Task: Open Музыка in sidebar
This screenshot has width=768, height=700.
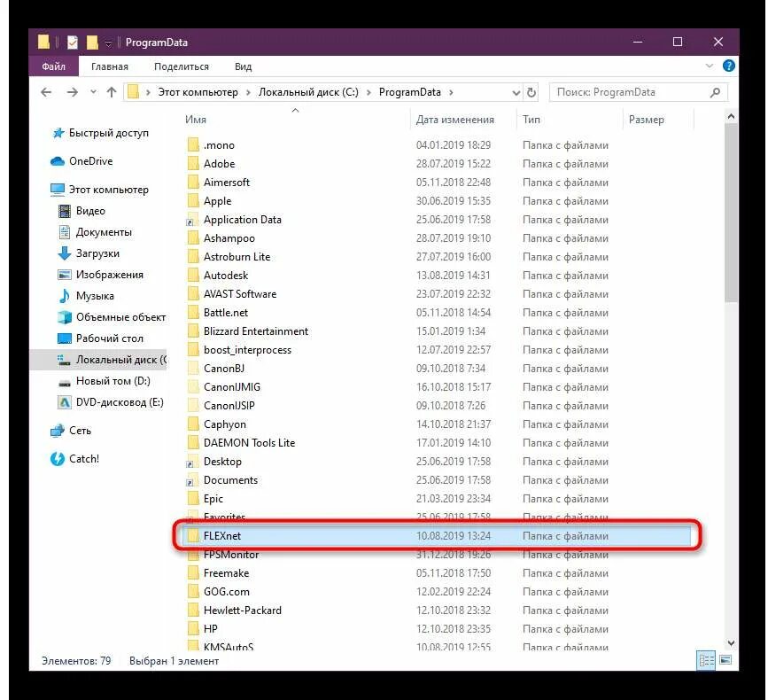Action: [95, 296]
